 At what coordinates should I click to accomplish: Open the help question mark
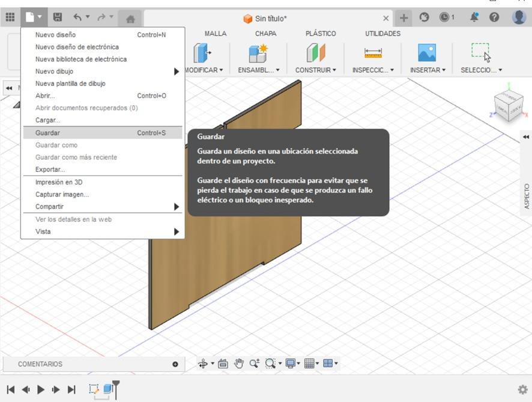[x=494, y=17]
